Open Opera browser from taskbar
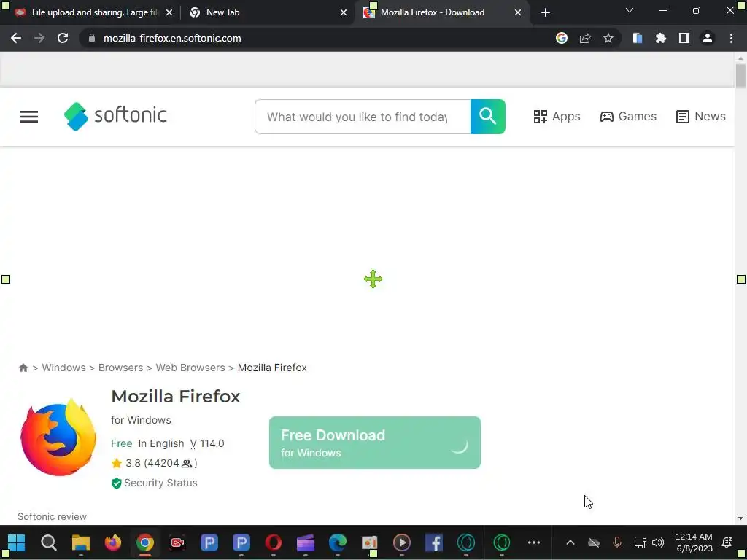 [x=274, y=542]
